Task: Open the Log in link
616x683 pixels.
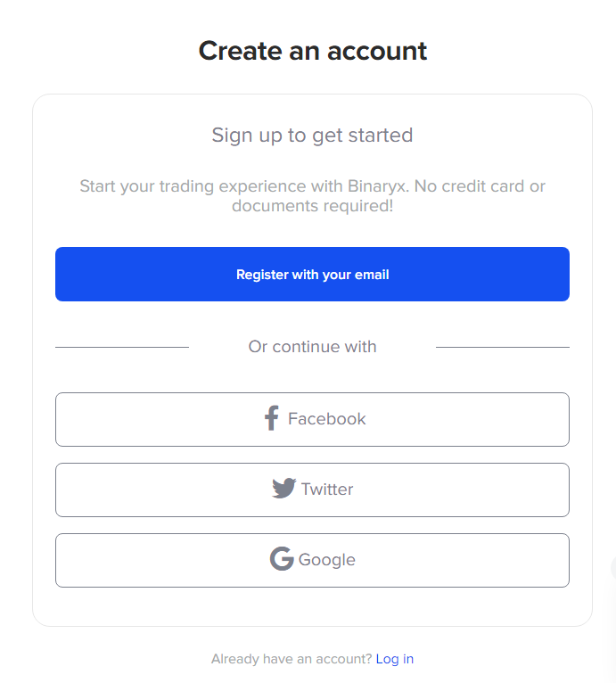Action: (x=395, y=659)
